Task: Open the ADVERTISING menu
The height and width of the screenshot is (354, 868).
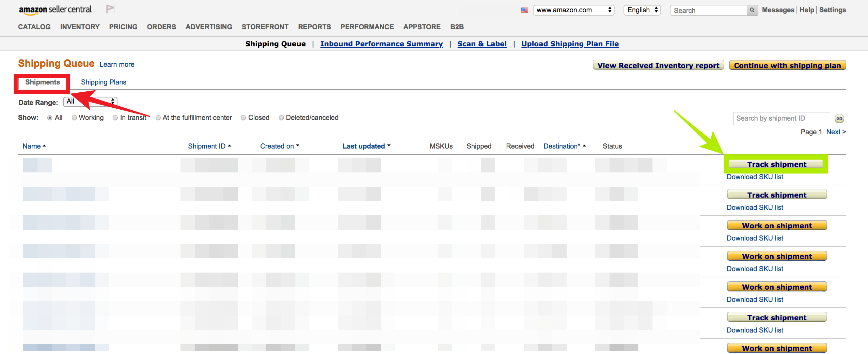Action: coord(209,27)
